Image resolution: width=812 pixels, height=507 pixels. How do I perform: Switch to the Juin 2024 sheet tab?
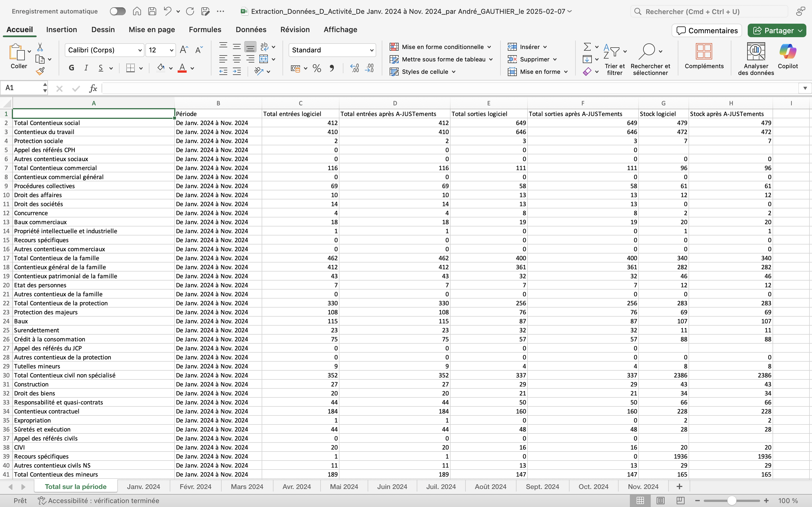(x=392, y=486)
